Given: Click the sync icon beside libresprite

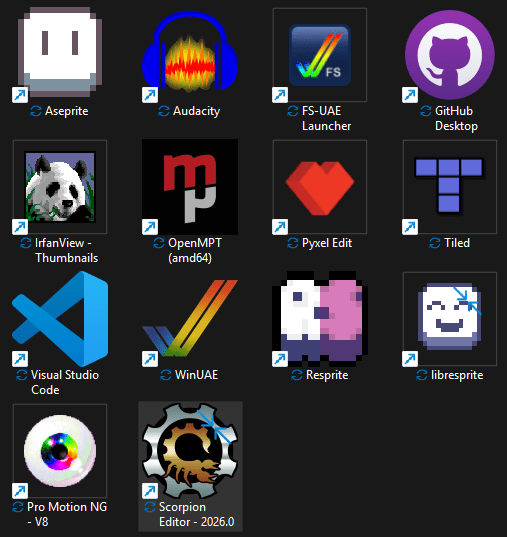Looking at the screenshot, I should pyautogui.click(x=422, y=375).
